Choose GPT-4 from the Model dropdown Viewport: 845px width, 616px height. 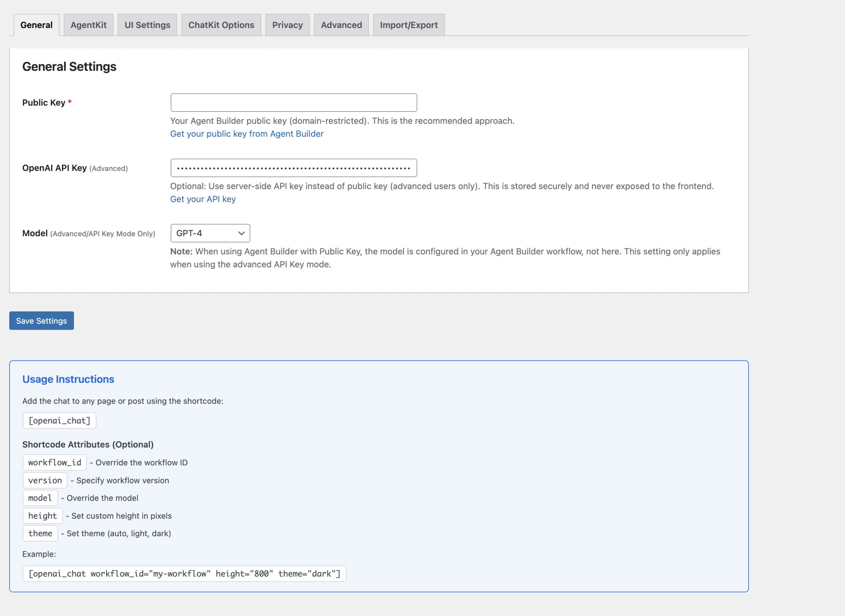point(210,233)
